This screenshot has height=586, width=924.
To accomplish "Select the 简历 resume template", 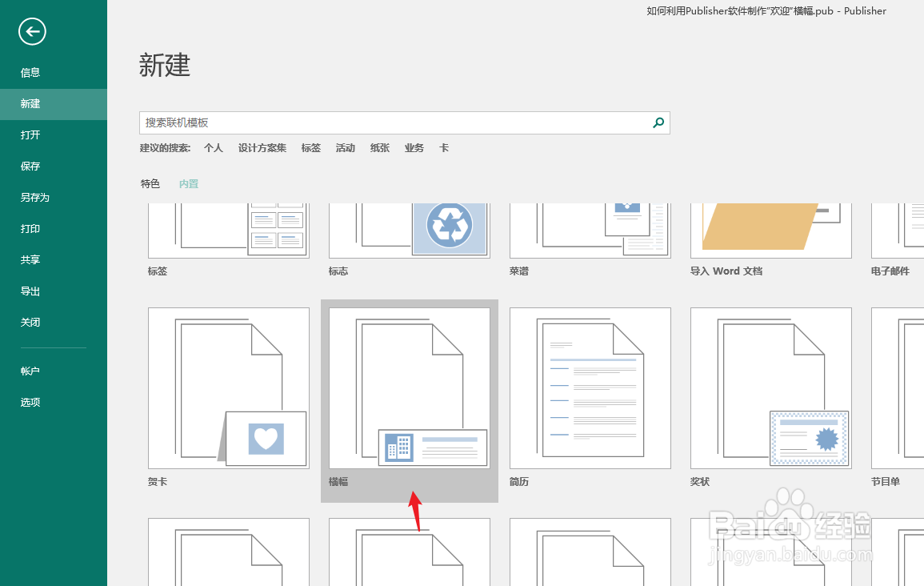I will 590,388.
